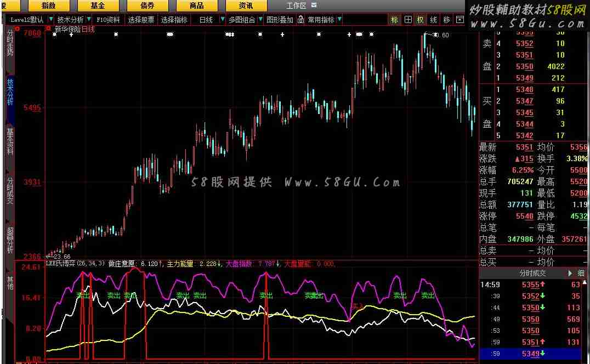590x364 pixels.
Task: Click the 买入 signal label on indicator
Action: 357,306
